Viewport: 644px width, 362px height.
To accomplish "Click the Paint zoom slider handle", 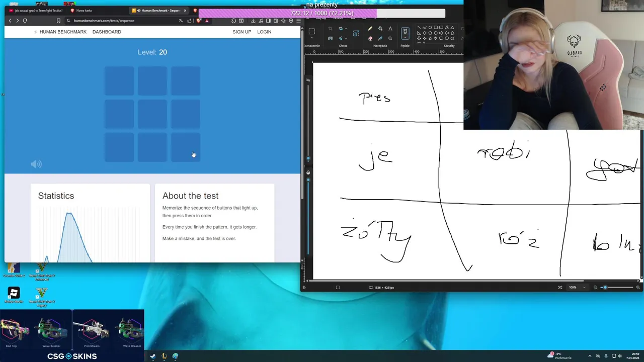I will pos(605,287).
